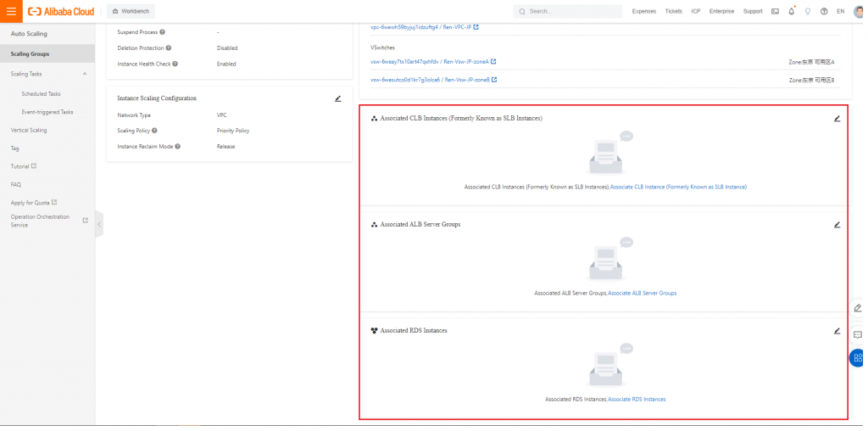Image resolution: width=868 pixels, height=431 pixels.
Task: Open Scheduled Tasks page
Action: pyautogui.click(x=41, y=93)
